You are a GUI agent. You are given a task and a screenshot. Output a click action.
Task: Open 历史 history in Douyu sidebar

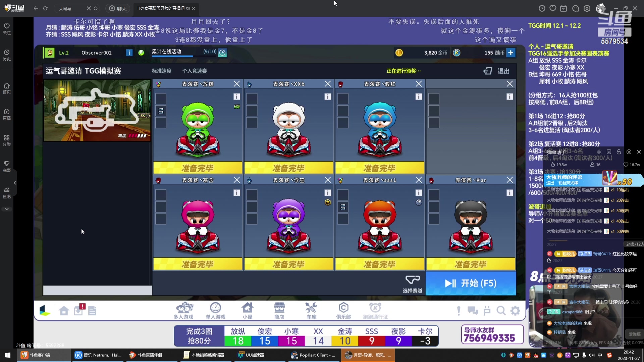pyautogui.click(x=7, y=55)
